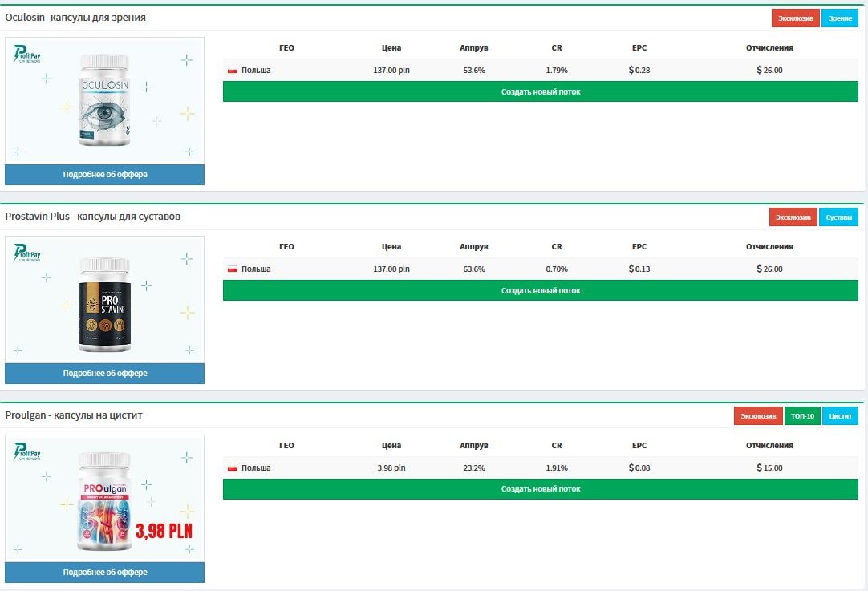The width and height of the screenshot is (868, 591).
Task: Click 'Отчисления' header in Proulgan table
Action: pos(769,445)
